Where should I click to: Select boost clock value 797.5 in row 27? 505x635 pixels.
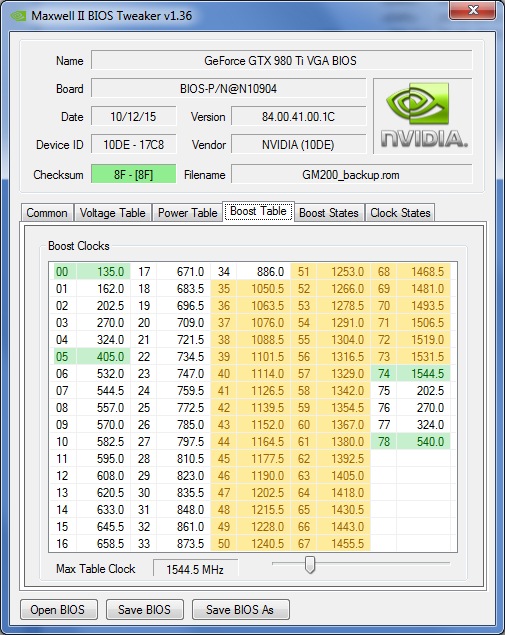click(x=183, y=442)
